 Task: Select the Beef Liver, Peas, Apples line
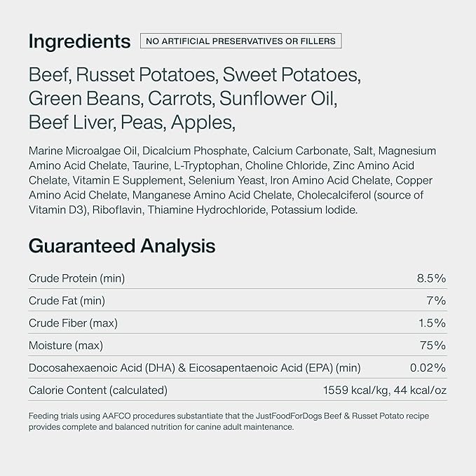(x=132, y=123)
